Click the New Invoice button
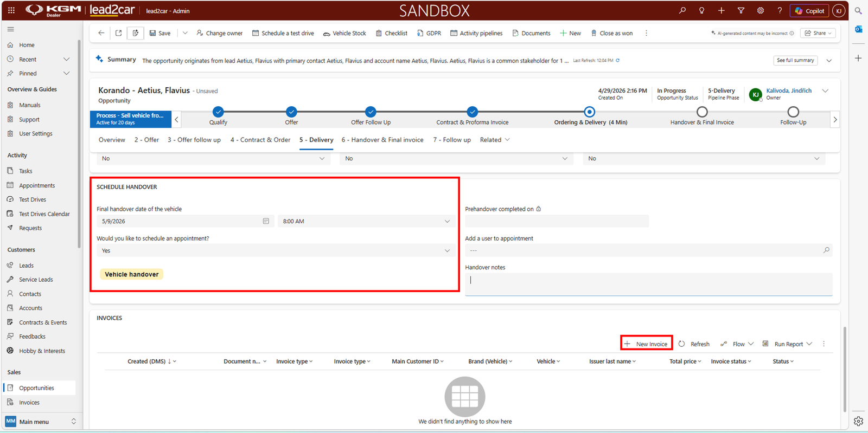This screenshot has width=868, height=433. coord(646,344)
